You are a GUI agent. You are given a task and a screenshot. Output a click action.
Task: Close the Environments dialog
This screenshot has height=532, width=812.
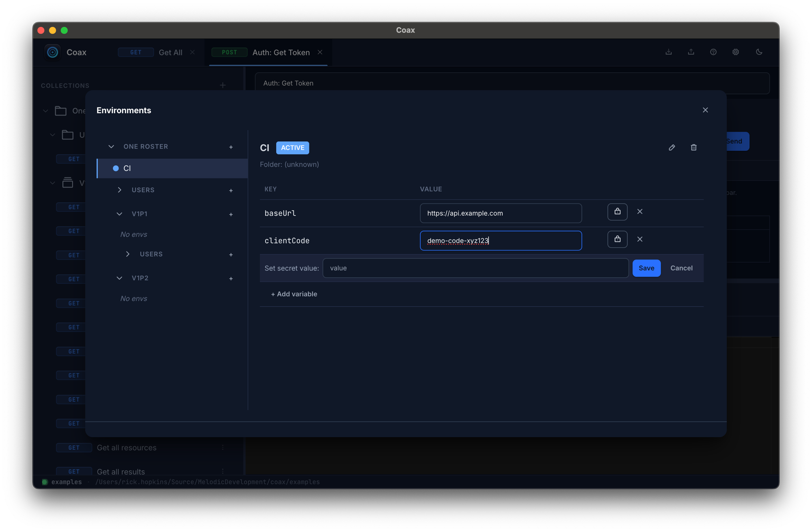[705, 110]
